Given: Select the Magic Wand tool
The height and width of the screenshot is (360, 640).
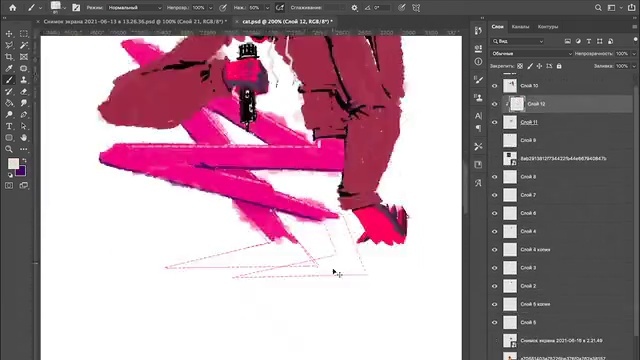Looking at the screenshot, I should tap(24, 45).
